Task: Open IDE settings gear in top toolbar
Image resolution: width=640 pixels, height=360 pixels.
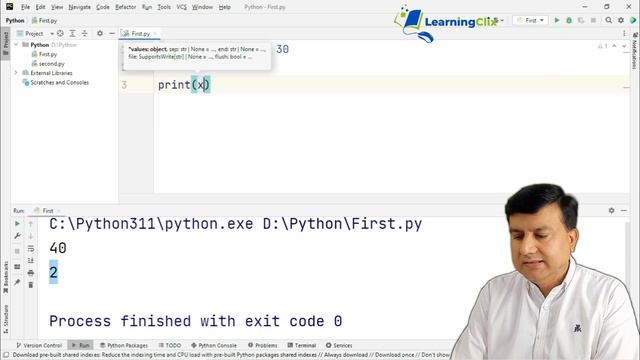Action: click(x=621, y=20)
